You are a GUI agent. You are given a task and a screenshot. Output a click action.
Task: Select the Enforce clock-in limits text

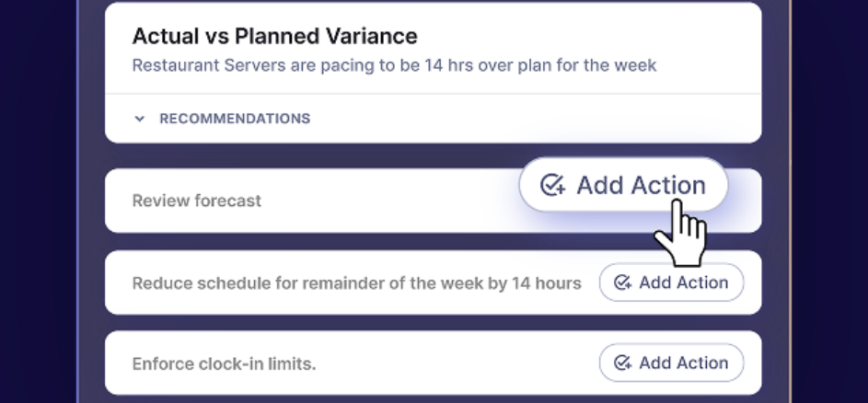(225, 364)
